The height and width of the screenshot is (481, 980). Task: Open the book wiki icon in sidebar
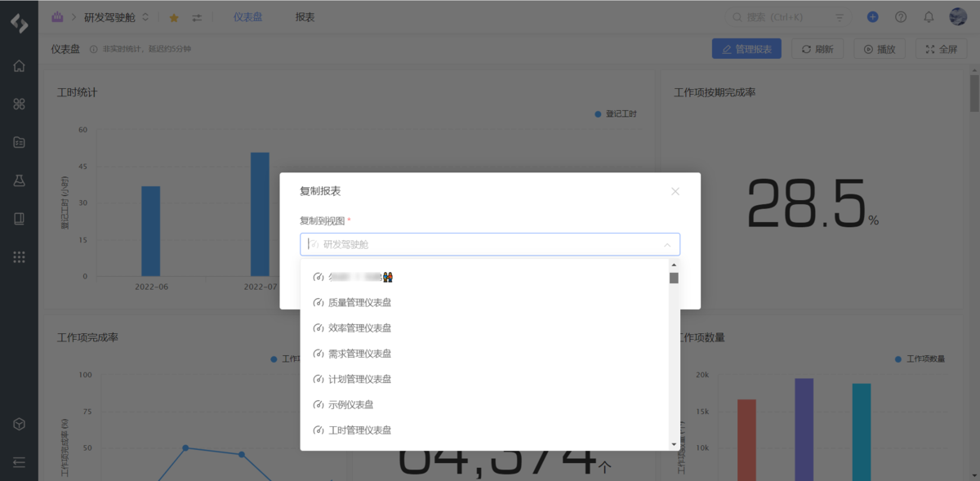[x=19, y=219]
